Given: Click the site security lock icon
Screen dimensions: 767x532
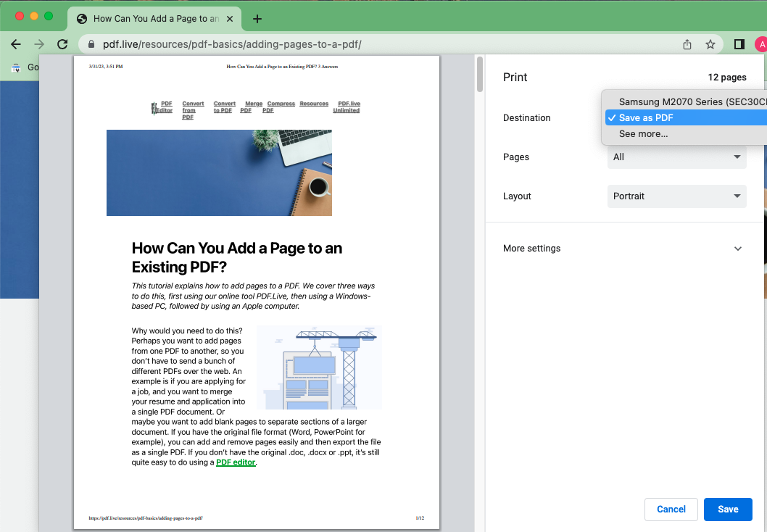Looking at the screenshot, I should pyautogui.click(x=91, y=44).
